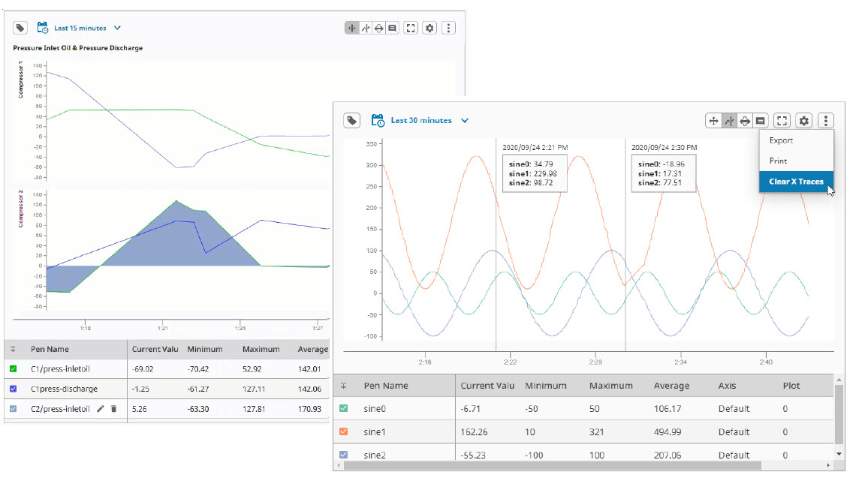Screen dimensions: 868x478
Task: Click the tag browser icon in left chart
Action: click(21, 28)
